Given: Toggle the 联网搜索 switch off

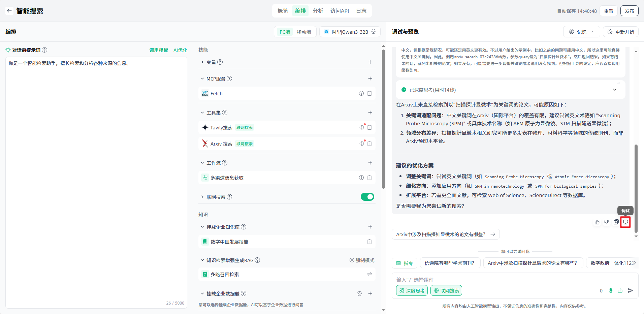Looking at the screenshot, I should (367, 197).
